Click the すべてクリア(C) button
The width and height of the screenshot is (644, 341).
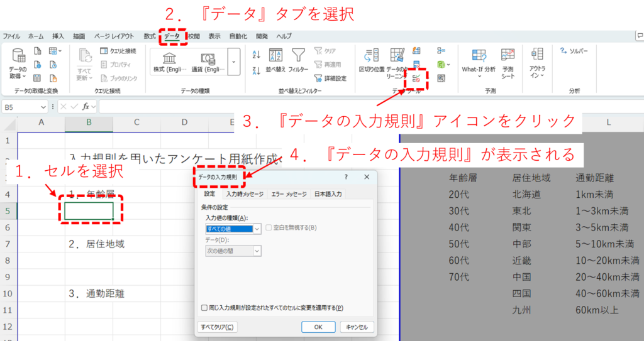(x=217, y=327)
